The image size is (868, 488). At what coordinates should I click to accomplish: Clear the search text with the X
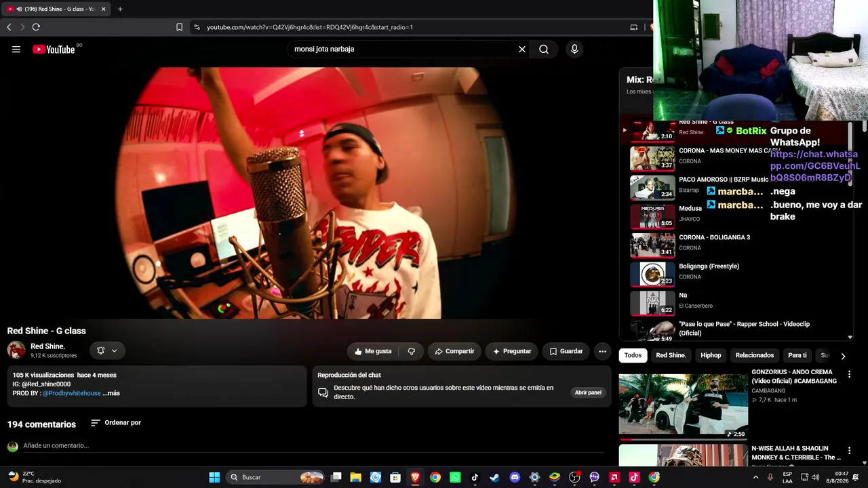coord(522,49)
